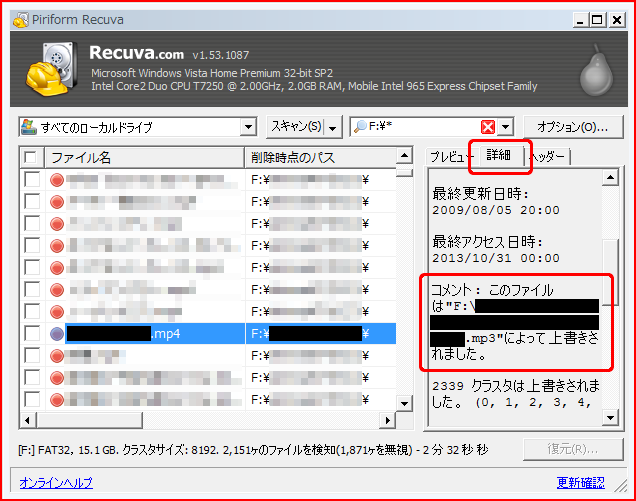Sort by ファイル名 column header
This screenshot has width=636, height=501.
tap(144, 157)
